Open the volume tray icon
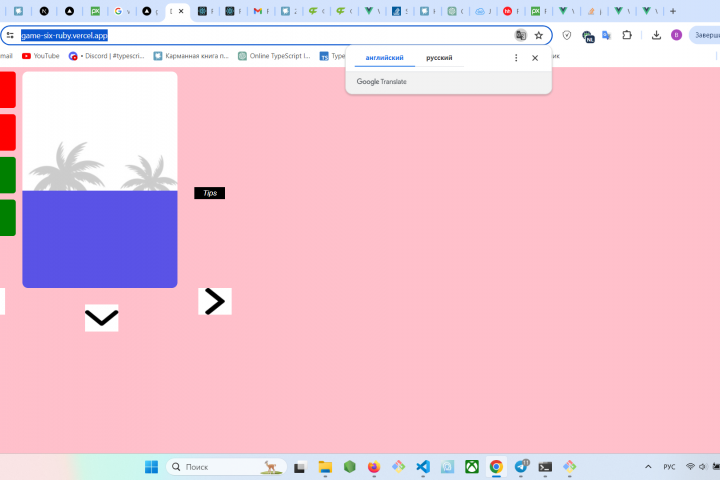 (x=702, y=467)
